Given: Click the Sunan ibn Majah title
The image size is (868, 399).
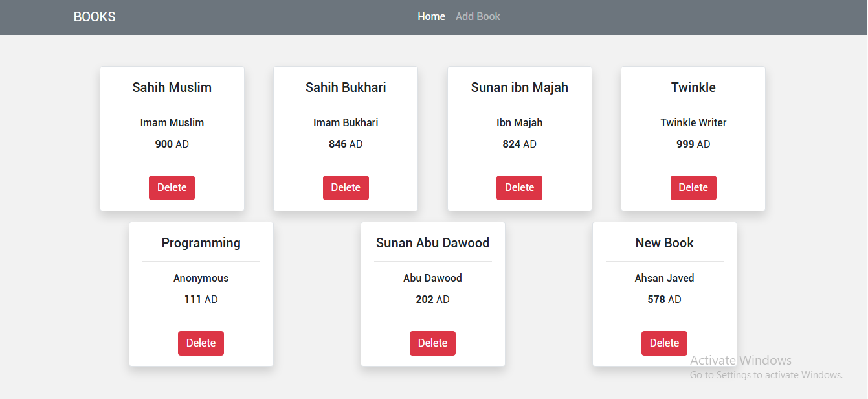Looking at the screenshot, I should (x=519, y=87).
